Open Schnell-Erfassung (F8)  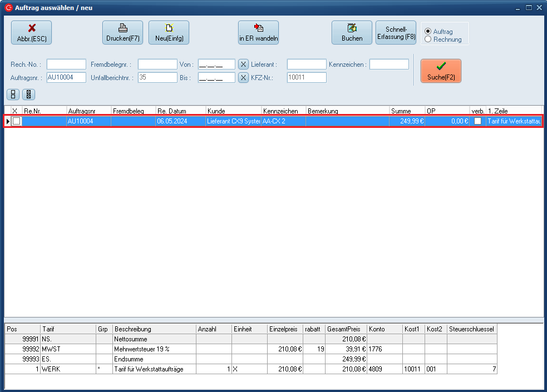[x=396, y=33]
